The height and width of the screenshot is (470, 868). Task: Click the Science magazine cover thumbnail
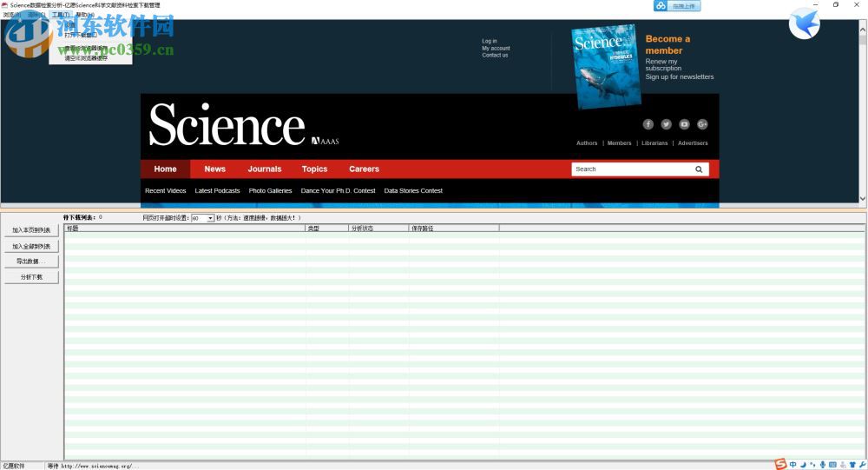(606, 66)
